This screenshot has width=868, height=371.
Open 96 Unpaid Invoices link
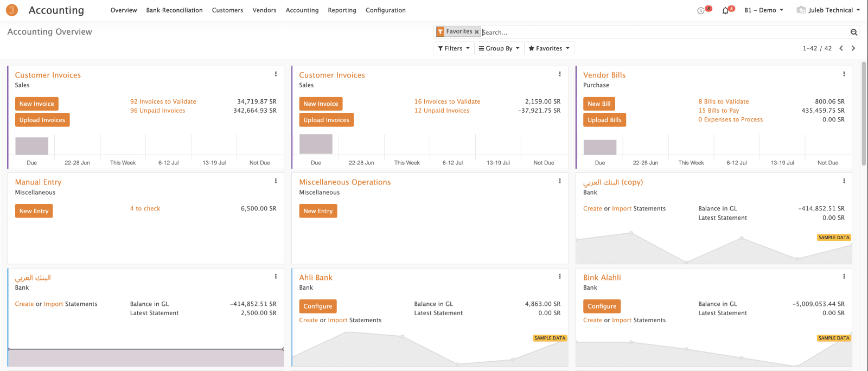pos(157,111)
